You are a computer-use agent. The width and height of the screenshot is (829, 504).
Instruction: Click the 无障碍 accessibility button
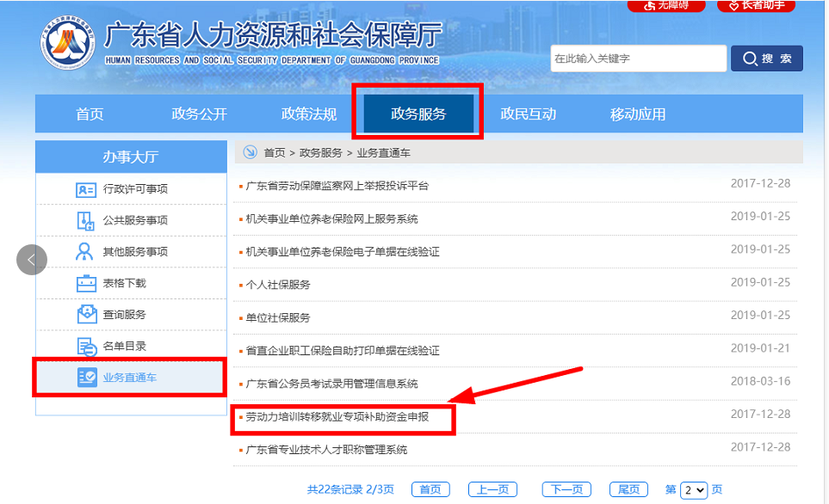666,6
